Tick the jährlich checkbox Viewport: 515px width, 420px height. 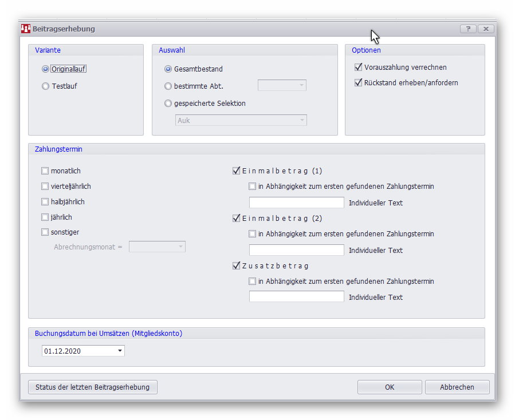coord(45,217)
